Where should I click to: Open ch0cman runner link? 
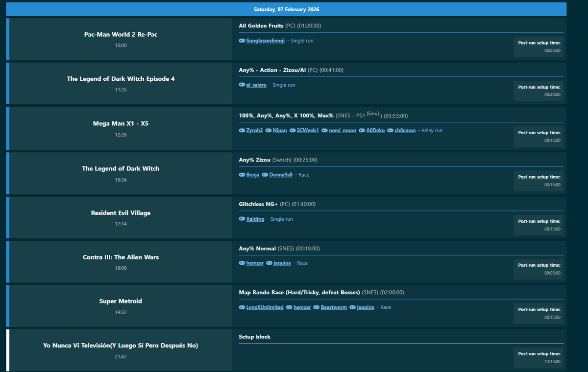click(405, 131)
